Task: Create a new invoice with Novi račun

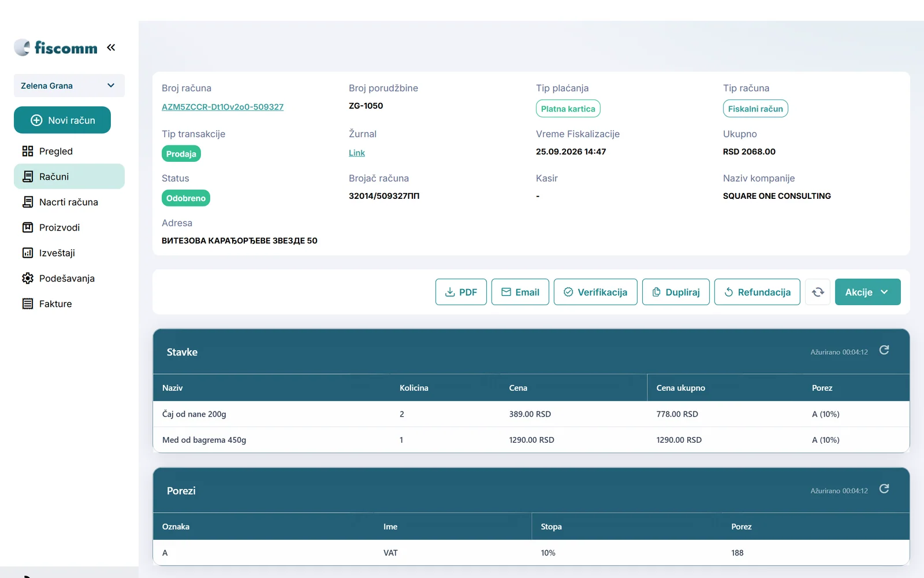Action: (62, 120)
